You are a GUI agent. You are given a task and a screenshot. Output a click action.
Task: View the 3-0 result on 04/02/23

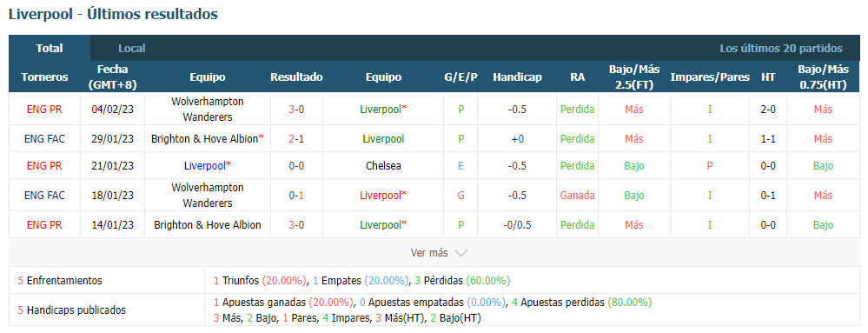coord(296,110)
